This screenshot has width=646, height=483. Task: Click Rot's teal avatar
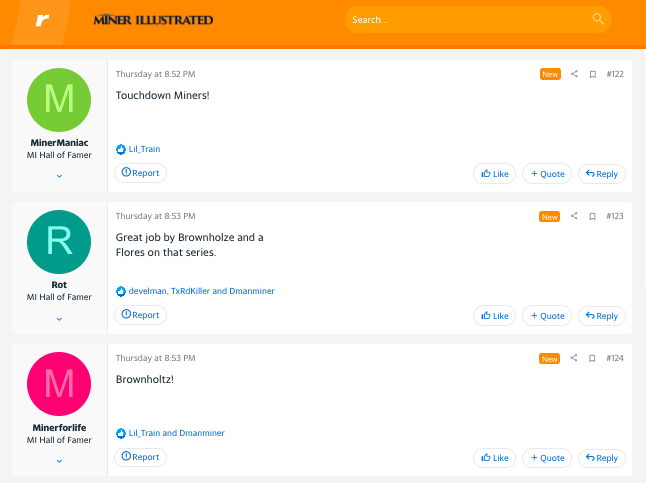(x=59, y=242)
